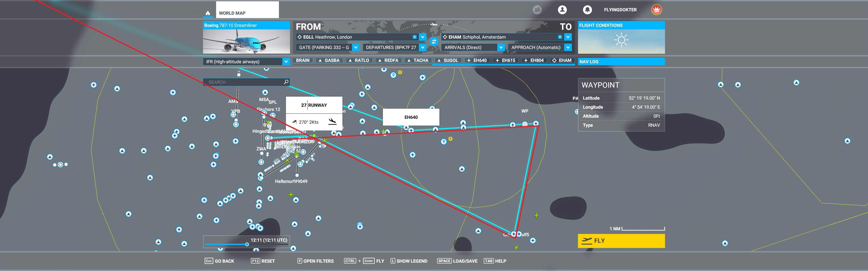Viewport: 868px width, 271px height.
Task: Open the ARRIVALS (Direct) dropdown
Action: coord(501,47)
